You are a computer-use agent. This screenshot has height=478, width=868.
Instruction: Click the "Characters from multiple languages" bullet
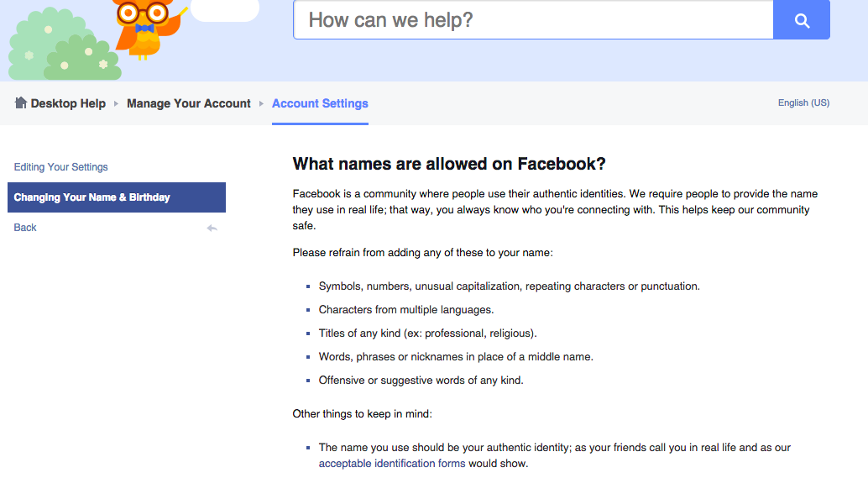406,310
